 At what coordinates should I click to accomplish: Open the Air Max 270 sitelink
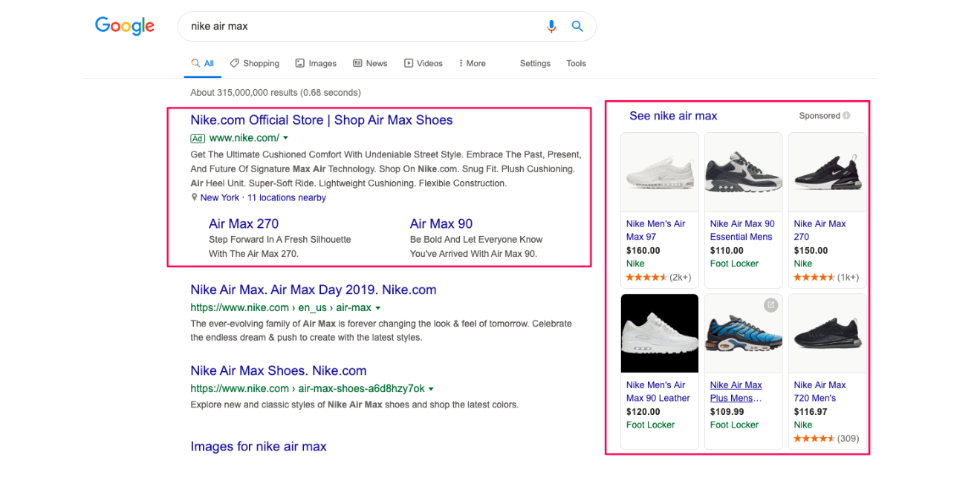pos(244,223)
